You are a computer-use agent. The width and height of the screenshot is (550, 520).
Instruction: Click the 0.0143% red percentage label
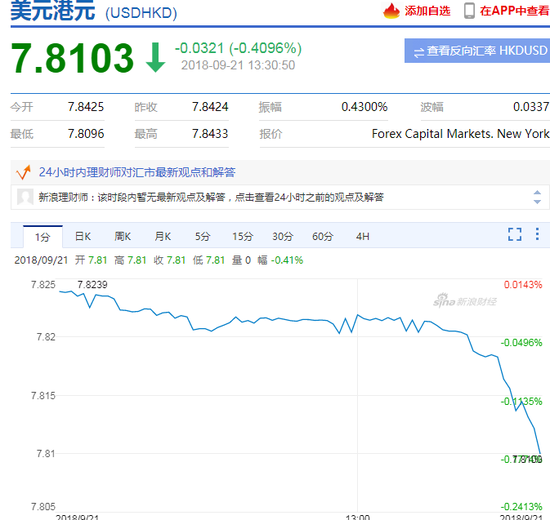point(523,285)
